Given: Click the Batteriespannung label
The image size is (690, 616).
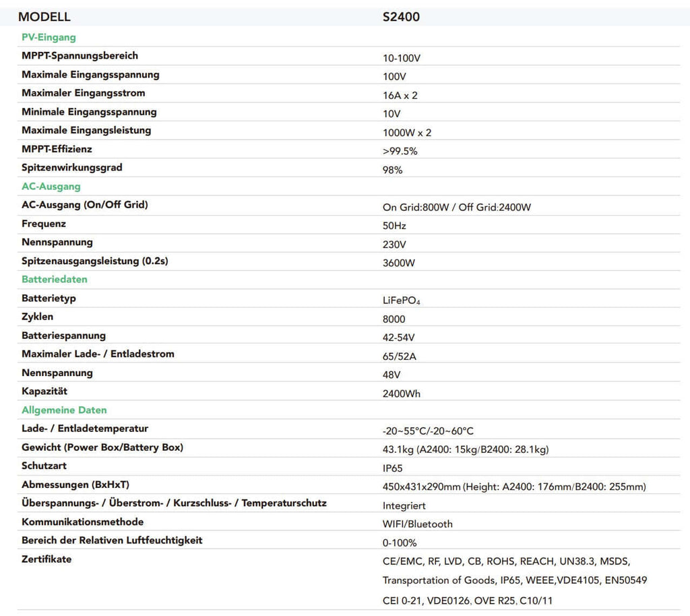Looking at the screenshot, I should tap(63, 336).
